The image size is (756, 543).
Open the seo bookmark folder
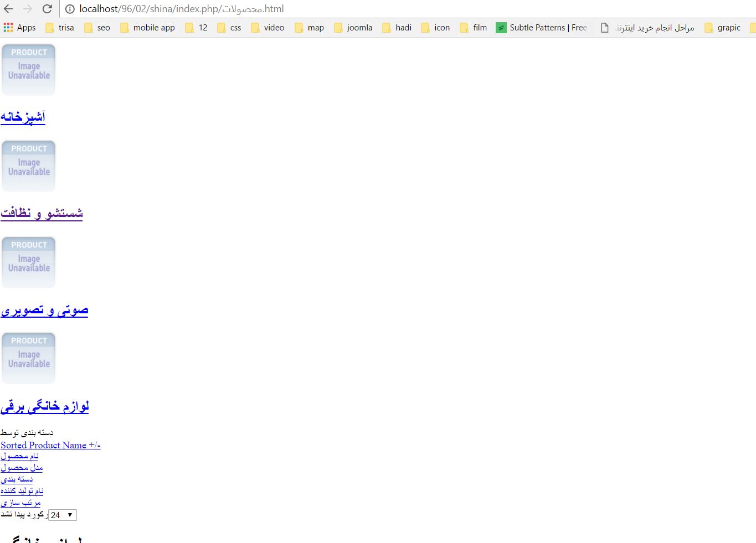pyautogui.click(x=97, y=28)
